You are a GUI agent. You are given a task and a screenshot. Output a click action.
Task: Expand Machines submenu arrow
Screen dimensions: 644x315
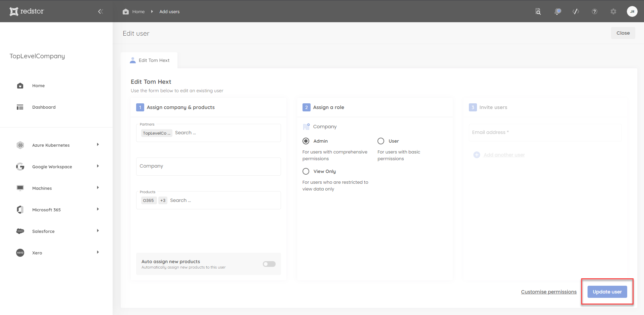(x=98, y=188)
